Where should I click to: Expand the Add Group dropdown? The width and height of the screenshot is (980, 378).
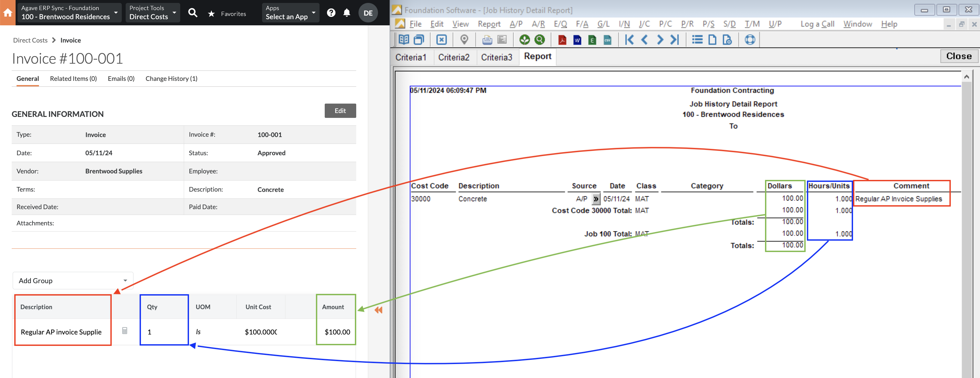click(x=73, y=281)
